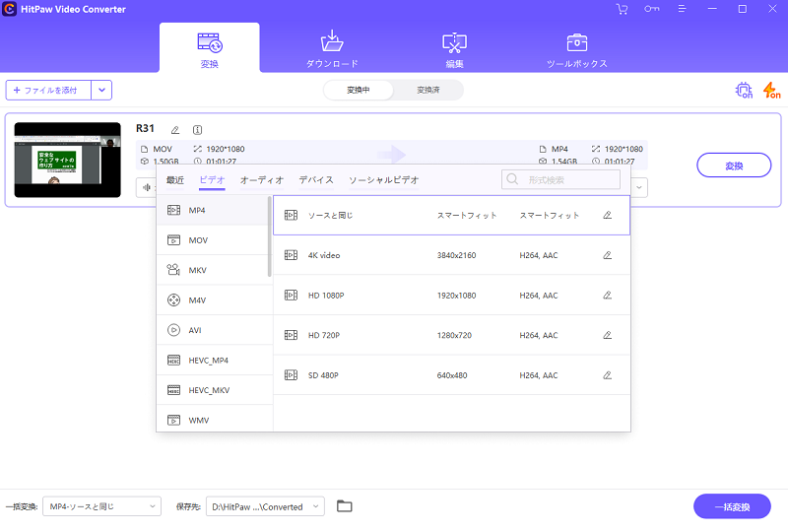Select the Device (デバイス) format tab
The image size is (788, 532).
[316, 180]
